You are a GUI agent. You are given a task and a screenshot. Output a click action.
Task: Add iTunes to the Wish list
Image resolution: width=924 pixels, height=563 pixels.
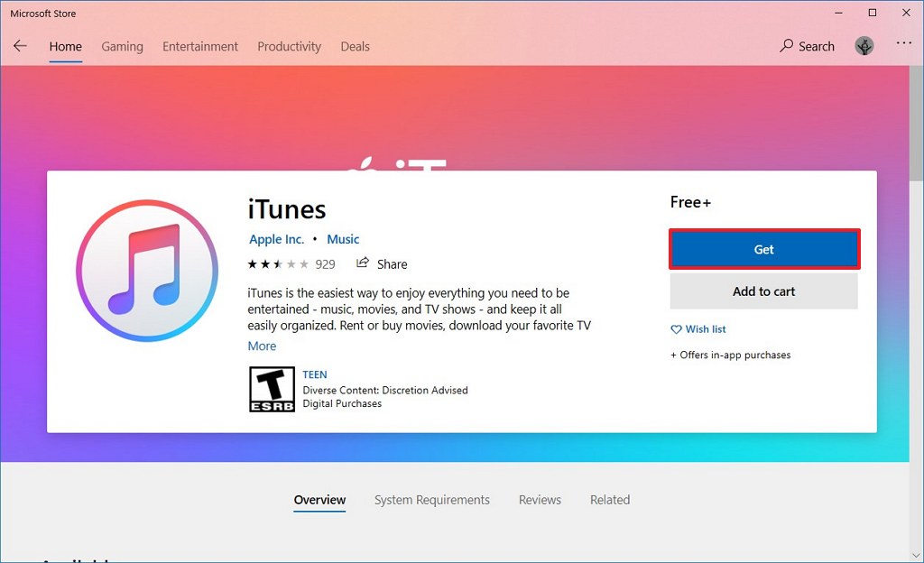click(x=707, y=328)
